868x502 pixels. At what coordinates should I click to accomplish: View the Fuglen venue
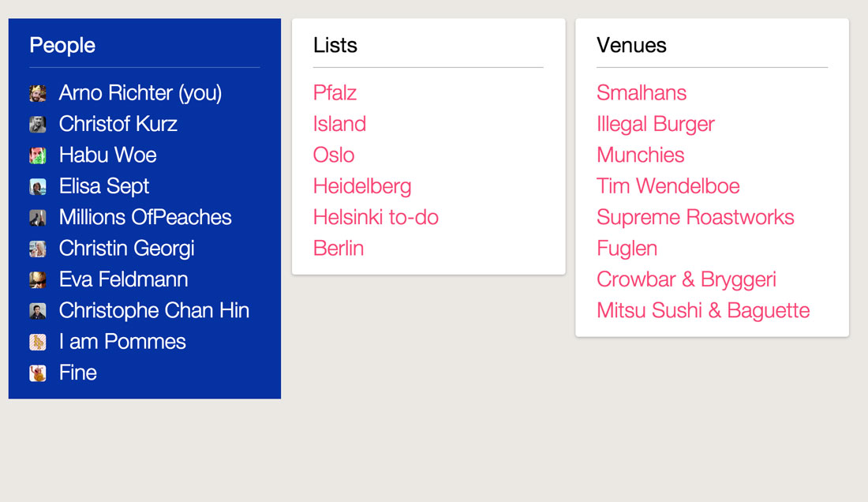(627, 248)
